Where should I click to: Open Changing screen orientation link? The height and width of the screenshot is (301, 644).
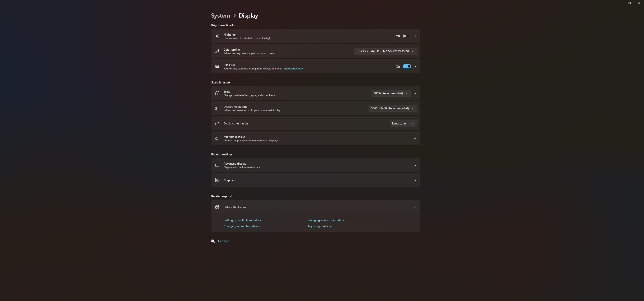[x=325, y=220]
